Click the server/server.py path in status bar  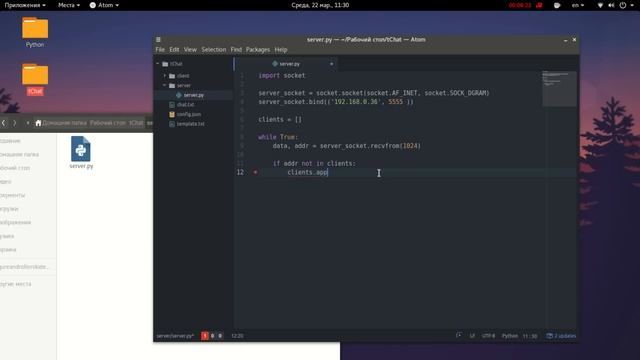(x=175, y=336)
